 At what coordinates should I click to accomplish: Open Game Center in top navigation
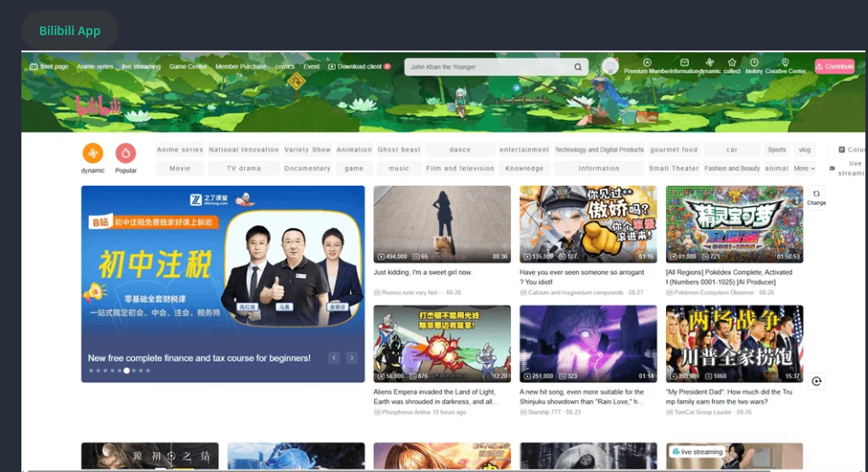coord(187,67)
